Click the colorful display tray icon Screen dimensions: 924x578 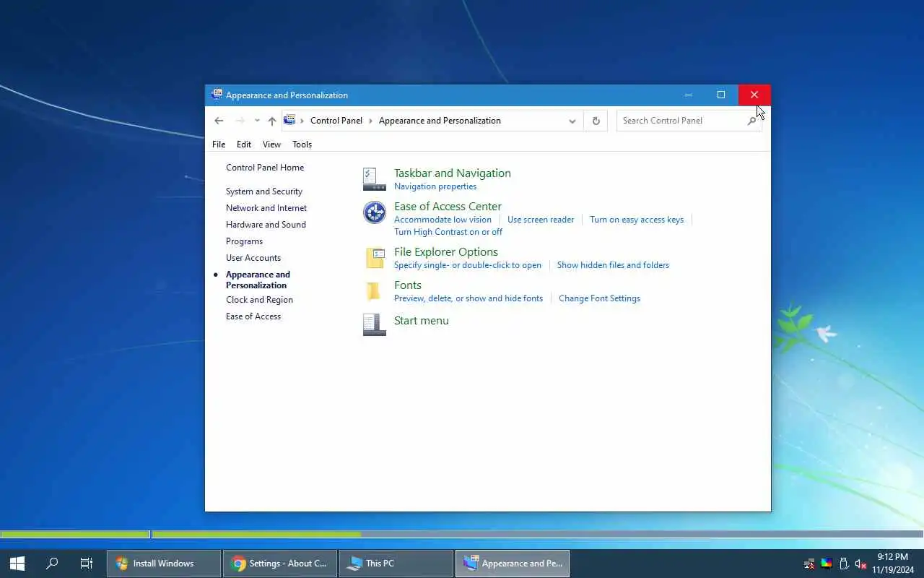pos(827,564)
